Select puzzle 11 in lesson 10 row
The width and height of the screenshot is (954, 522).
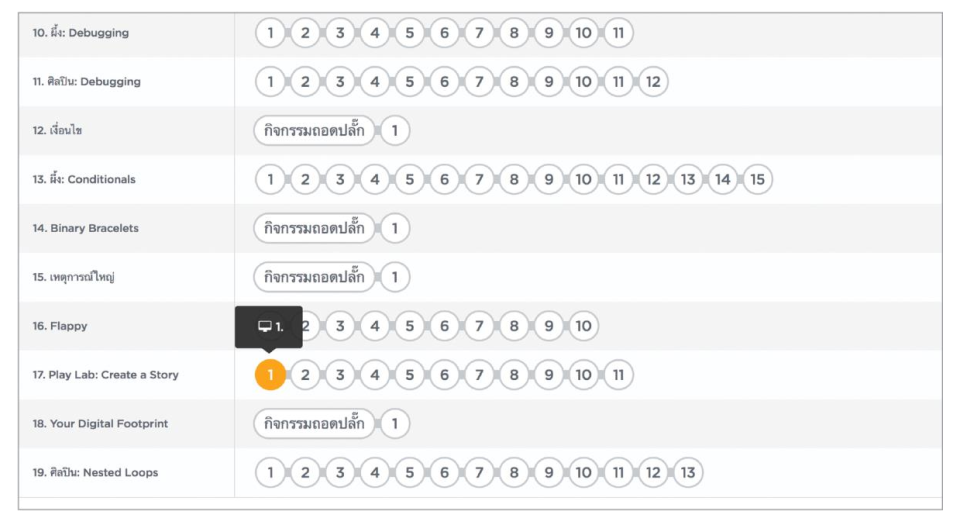(618, 33)
